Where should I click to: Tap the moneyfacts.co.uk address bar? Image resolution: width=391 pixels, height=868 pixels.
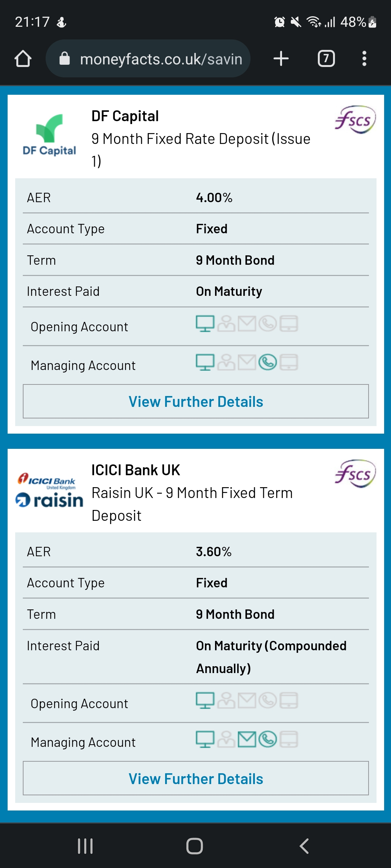(x=148, y=59)
